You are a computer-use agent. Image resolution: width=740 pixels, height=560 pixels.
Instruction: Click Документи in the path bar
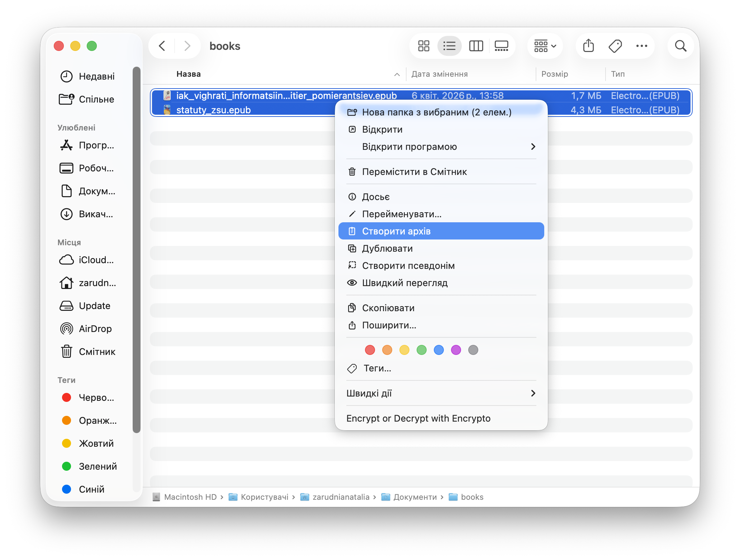click(415, 497)
